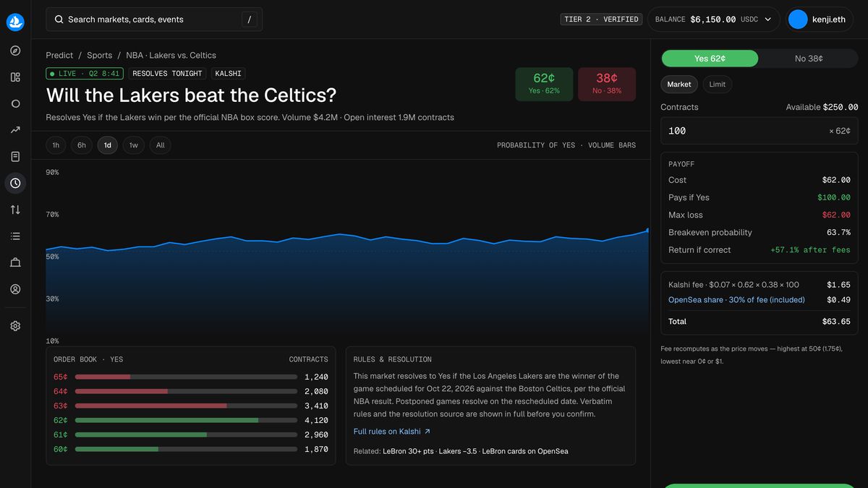Choose the Market order type
This screenshot has width=868, height=488.
point(679,85)
